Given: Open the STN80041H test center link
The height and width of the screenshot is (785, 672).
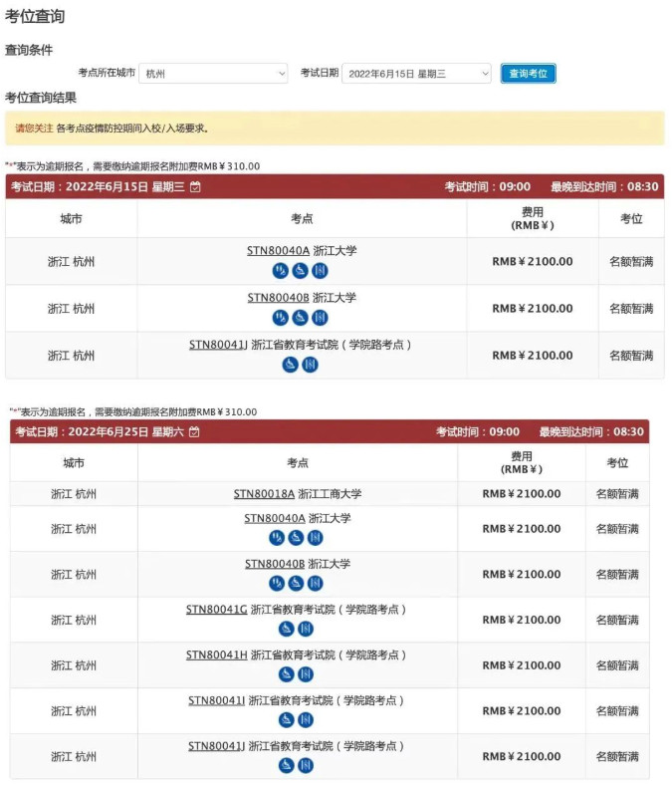Looking at the screenshot, I should (x=217, y=654).
